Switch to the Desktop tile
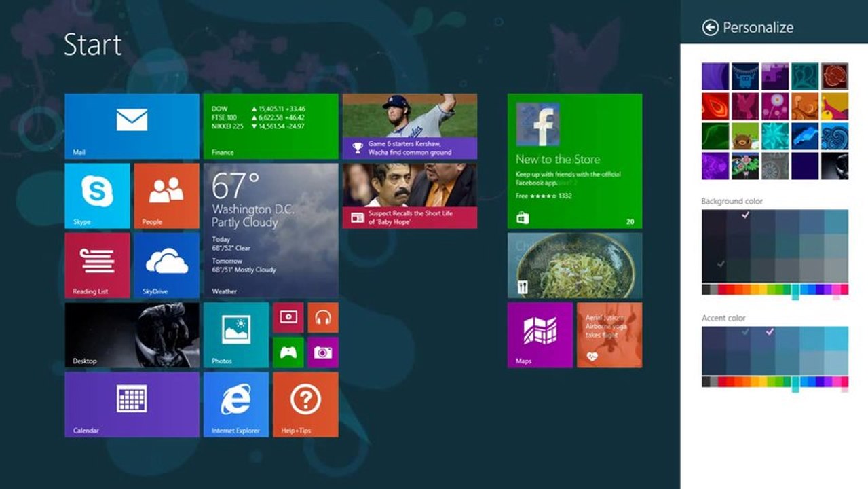Image resolution: width=868 pixels, height=489 pixels. [x=132, y=335]
